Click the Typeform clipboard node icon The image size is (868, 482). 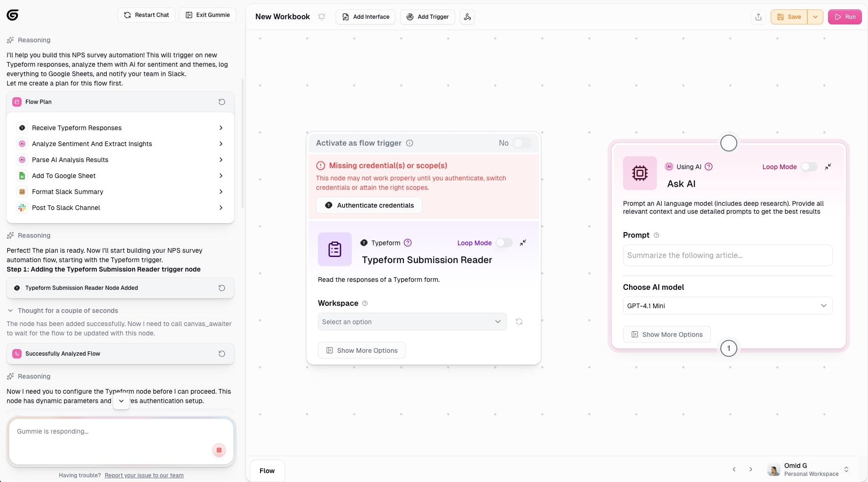tap(335, 249)
